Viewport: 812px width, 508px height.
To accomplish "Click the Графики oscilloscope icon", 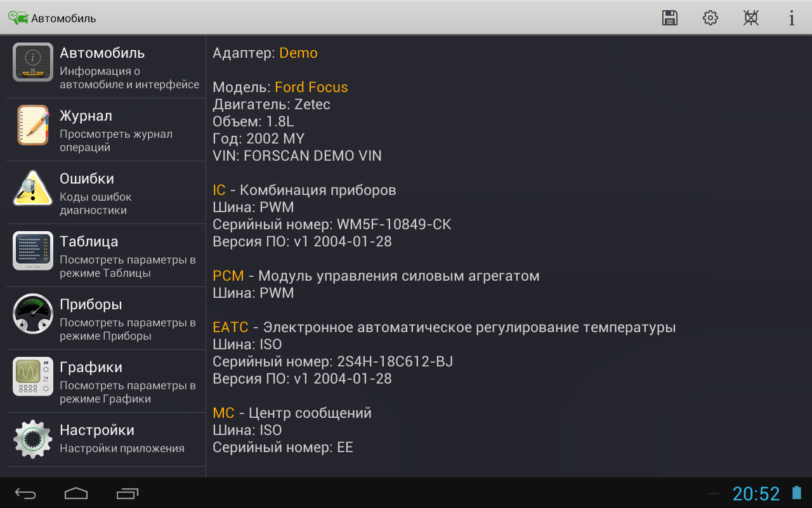I will tap(33, 377).
